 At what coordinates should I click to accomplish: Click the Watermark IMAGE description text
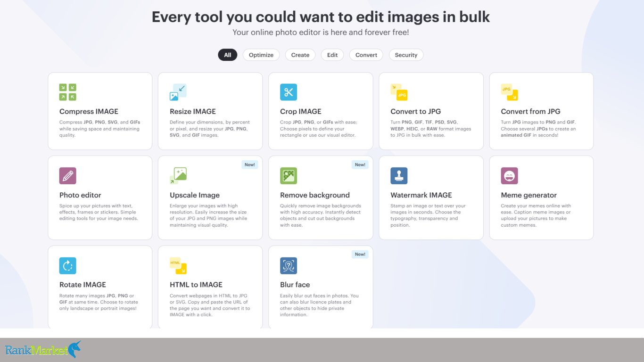click(428, 215)
